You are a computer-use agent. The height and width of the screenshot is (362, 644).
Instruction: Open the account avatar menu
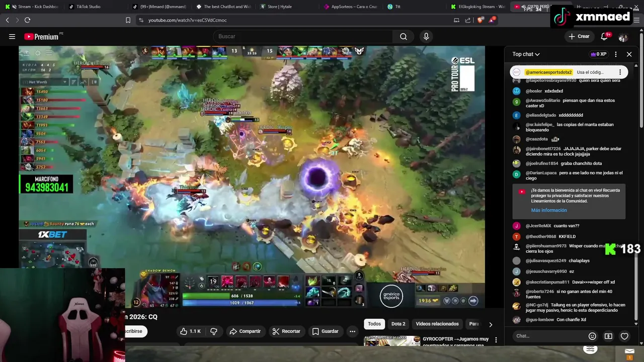(623, 37)
